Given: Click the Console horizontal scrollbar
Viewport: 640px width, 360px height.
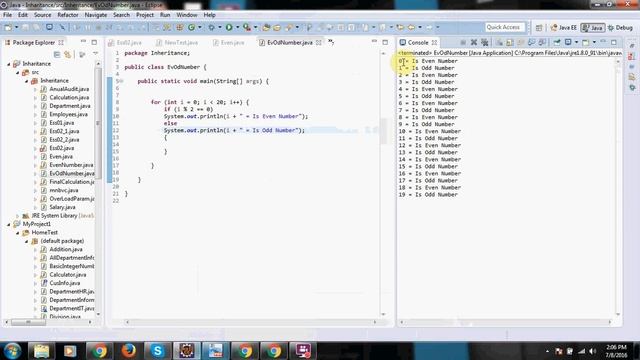Looking at the screenshot, I should pyautogui.click(x=506, y=322).
